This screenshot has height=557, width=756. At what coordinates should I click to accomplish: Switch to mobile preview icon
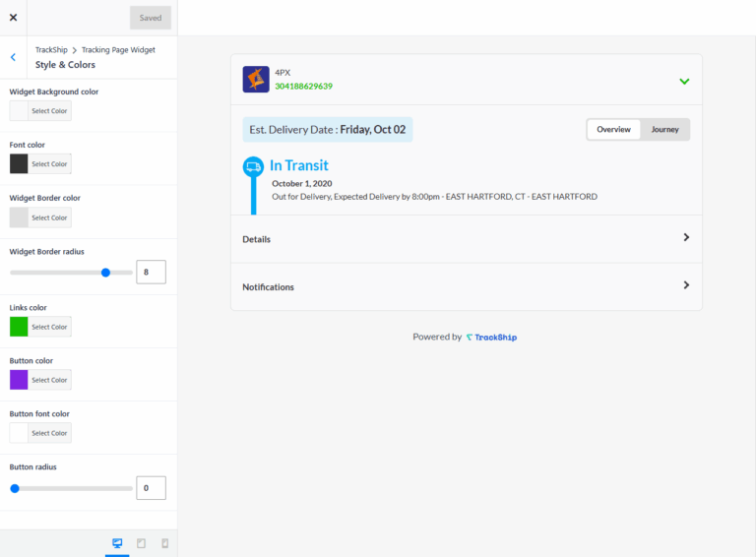click(x=165, y=543)
